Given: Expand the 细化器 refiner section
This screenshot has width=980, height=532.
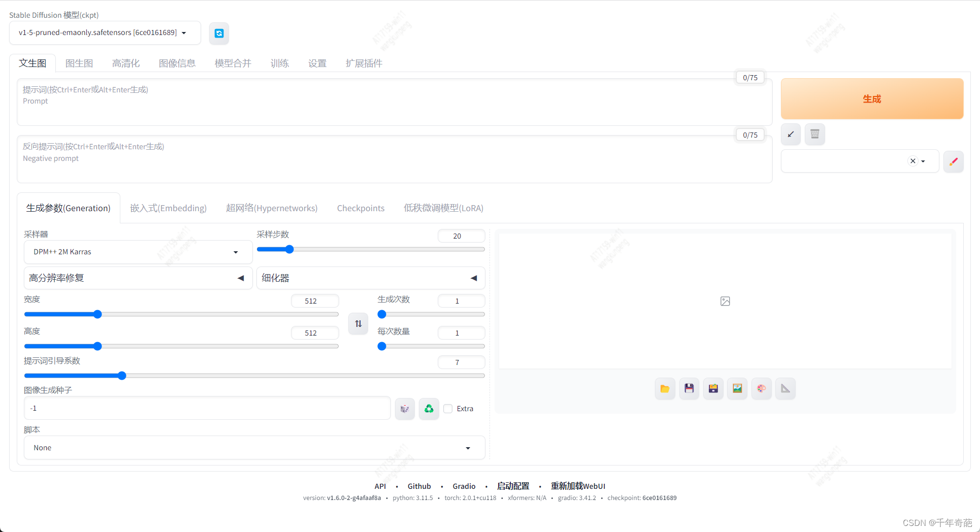Looking at the screenshot, I should coord(371,278).
